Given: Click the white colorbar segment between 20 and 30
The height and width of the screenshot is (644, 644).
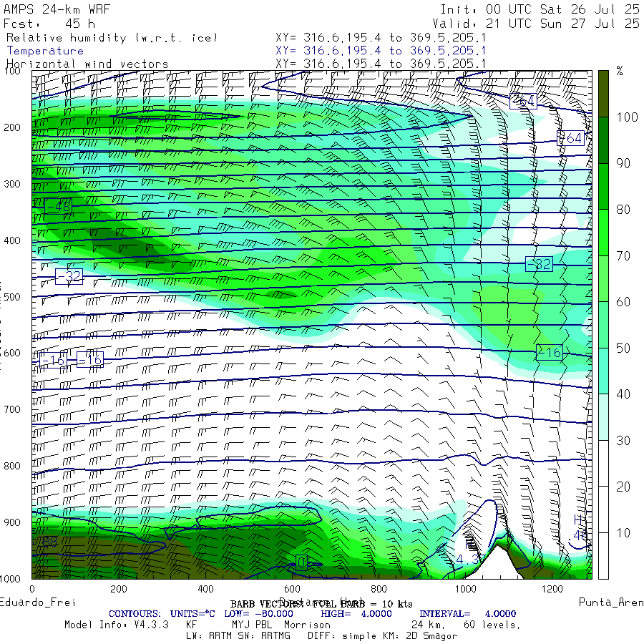Looking at the screenshot, I should pyautogui.click(x=603, y=464).
